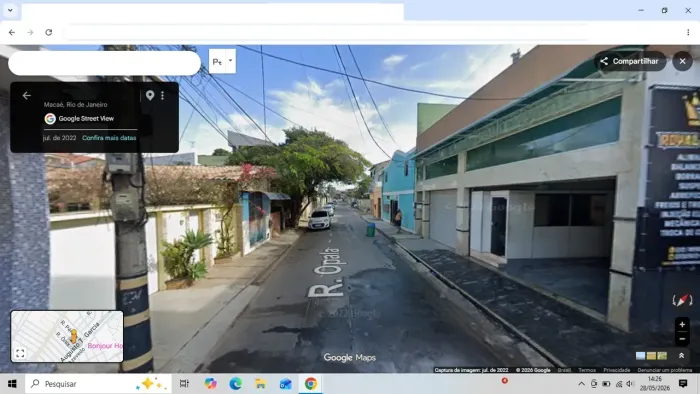
Task: Click the Google Maps logo at the bottom
Action: point(350,357)
